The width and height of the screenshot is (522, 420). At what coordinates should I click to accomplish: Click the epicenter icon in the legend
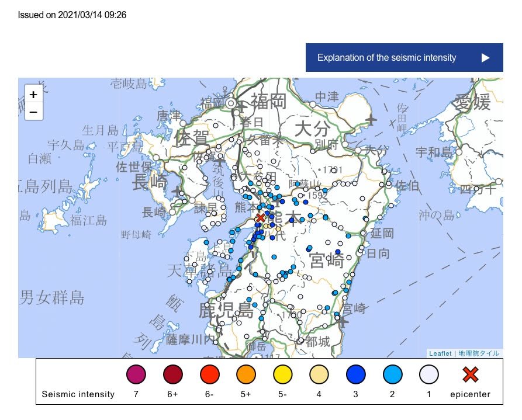pyautogui.click(x=471, y=374)
